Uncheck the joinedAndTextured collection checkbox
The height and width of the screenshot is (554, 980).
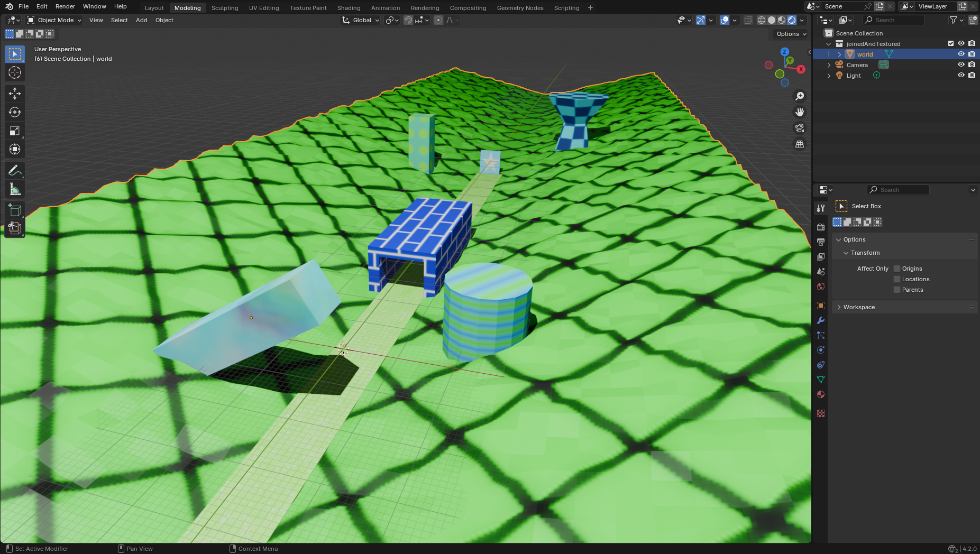coord(951,43)
